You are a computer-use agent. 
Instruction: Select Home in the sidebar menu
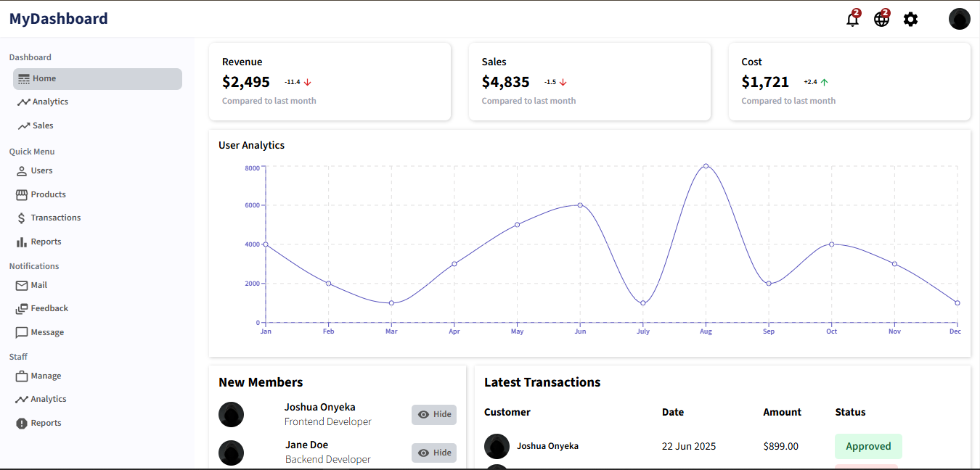(x=97, y=79)
